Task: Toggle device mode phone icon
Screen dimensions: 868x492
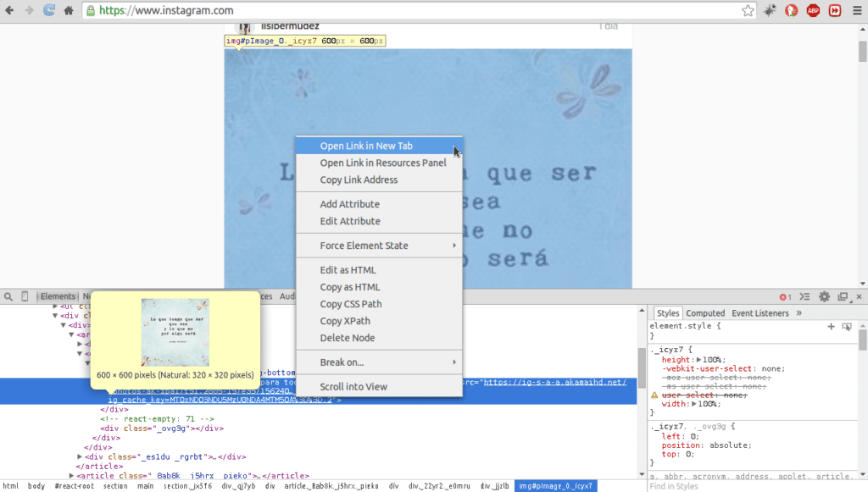Action: [x=25, y=296]
